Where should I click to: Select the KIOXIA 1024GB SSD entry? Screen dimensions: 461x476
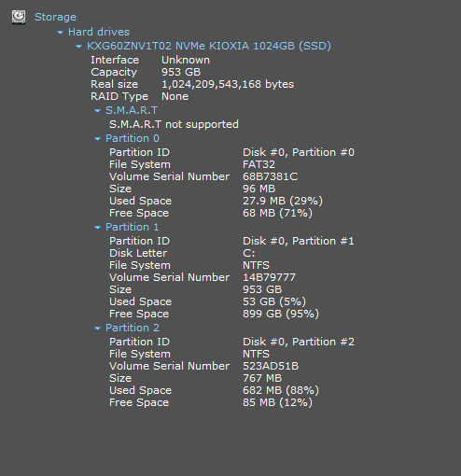209,46
